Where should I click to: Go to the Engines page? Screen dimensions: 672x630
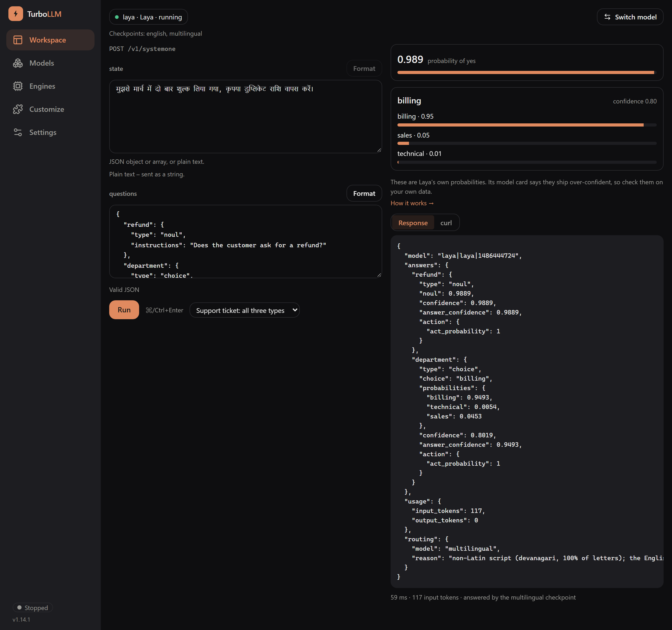(x=50, y=86)
